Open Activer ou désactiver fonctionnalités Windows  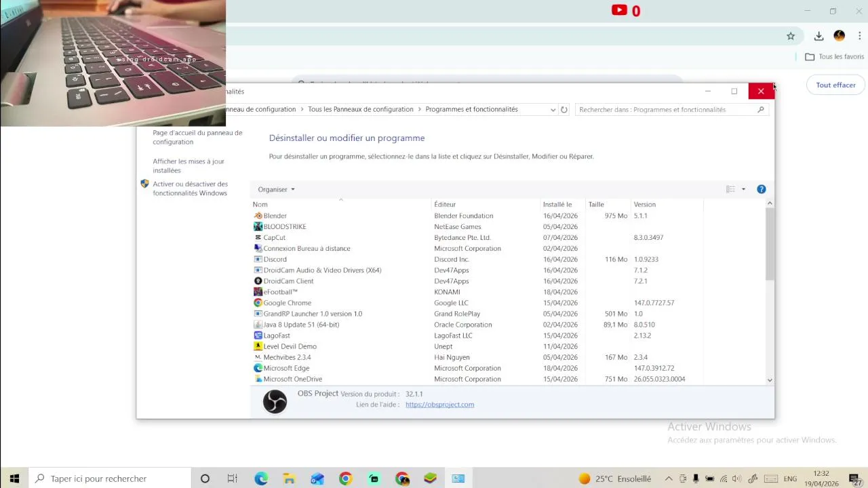pyautogui.click(x=191, y=188)
